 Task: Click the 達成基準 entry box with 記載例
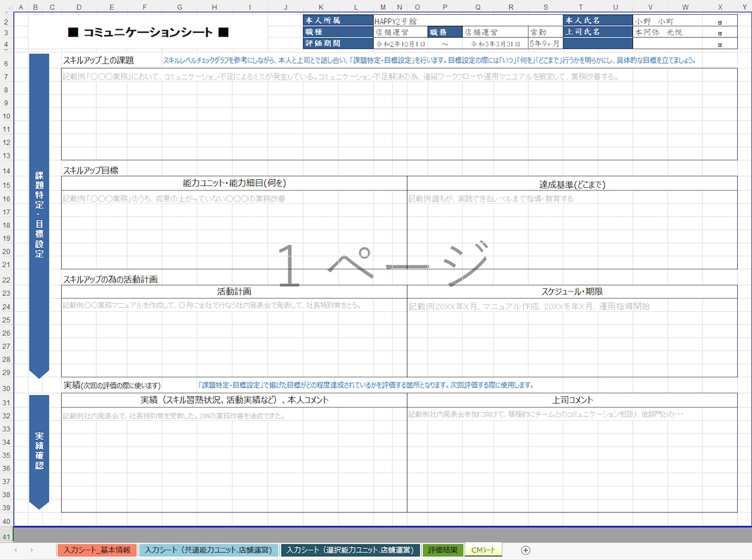point(572,230)
